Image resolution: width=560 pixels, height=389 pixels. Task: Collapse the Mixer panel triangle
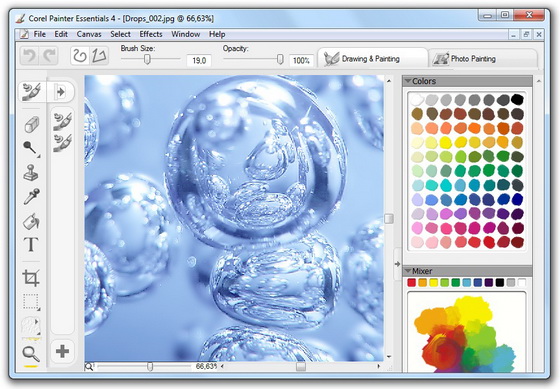[408, 271]
